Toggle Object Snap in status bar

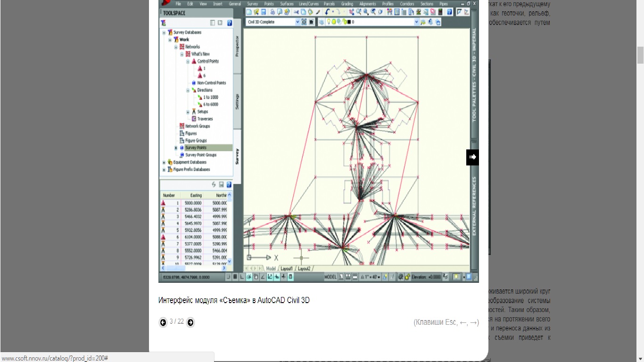[x=256, y=277]
